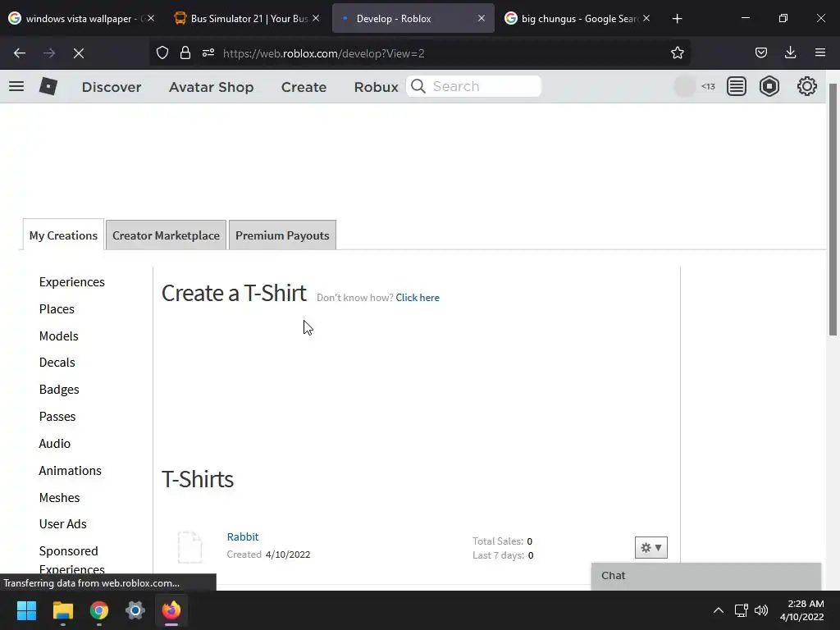This screenshot has width=840, height=630.
Task: Open the user avatar profile picture
Action: click(x=684, y=86)
